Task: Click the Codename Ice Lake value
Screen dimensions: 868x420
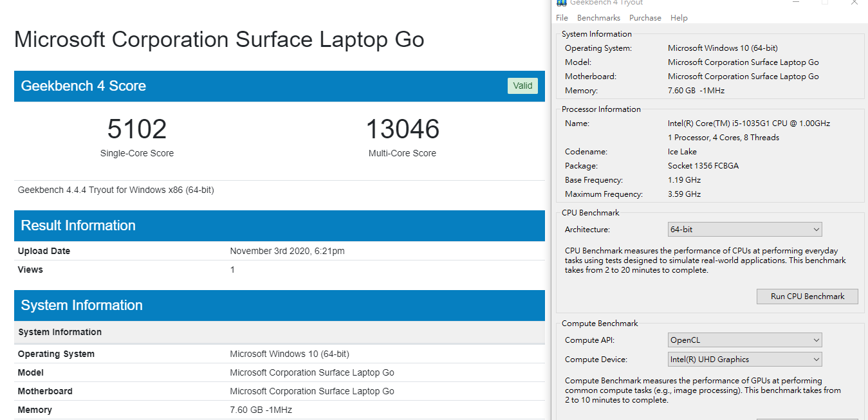Action: coord(682,152)
